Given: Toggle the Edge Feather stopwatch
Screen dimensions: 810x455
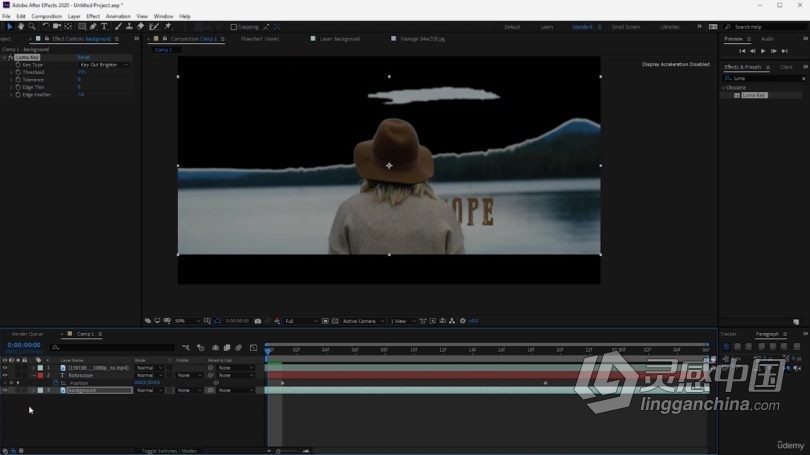Looking at the screenshot, I should (x=18, y=95).
